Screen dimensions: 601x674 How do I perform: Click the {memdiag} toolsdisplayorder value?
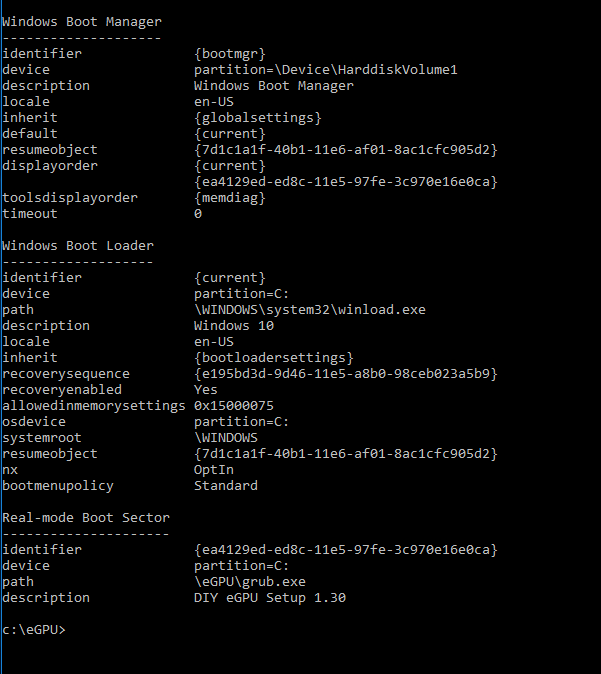pyautogui.click(x=230, y=198)
